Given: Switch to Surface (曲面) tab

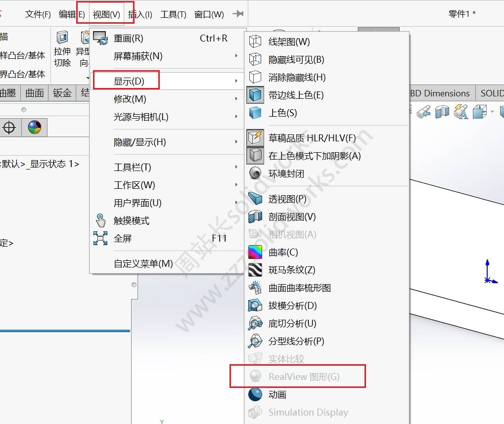Looking at the screenshot, I should pyautogui.click(x=35, y=93).
